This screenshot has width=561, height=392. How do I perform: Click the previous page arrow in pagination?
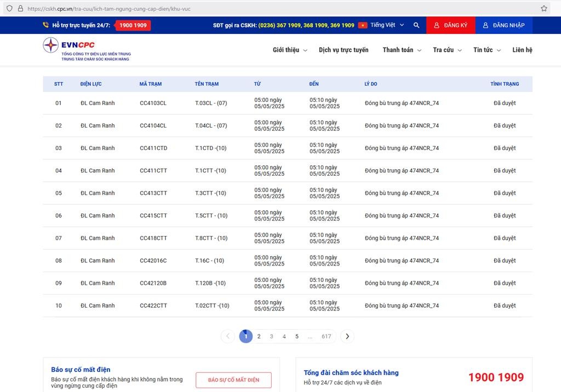pyautogui.click(x=227, y=337)
